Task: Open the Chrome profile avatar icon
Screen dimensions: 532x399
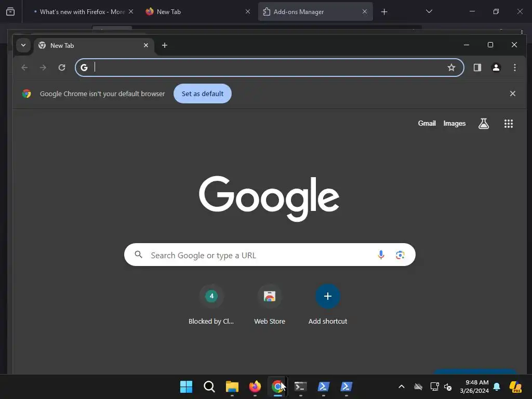Action: point(496,68)
